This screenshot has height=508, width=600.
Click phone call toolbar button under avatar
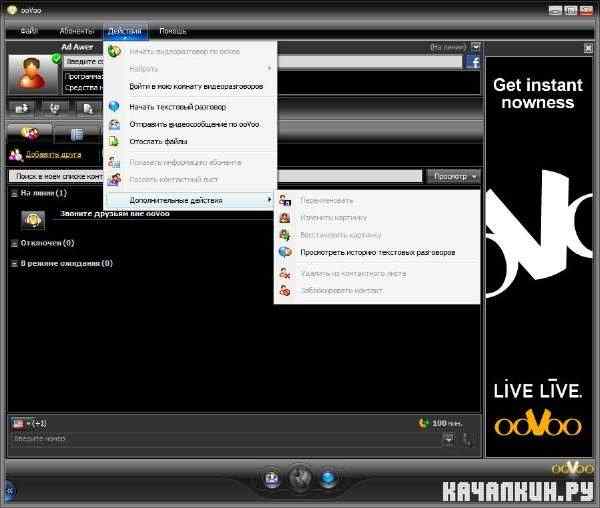55,108
